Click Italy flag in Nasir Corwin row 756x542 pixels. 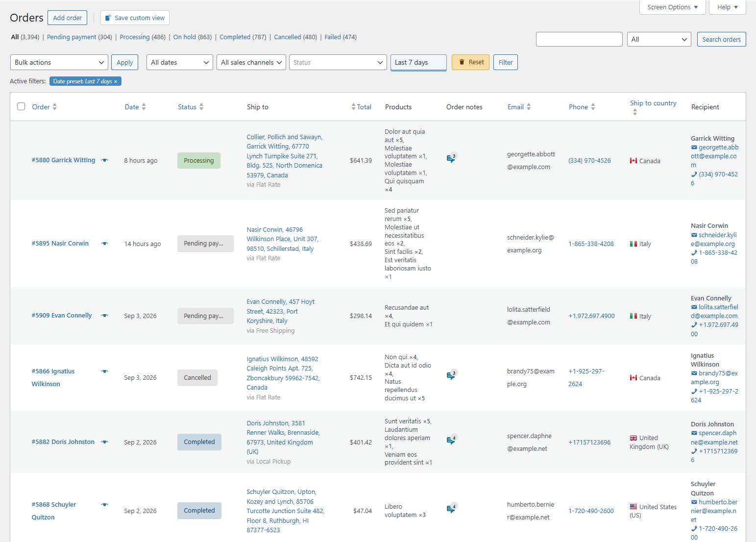click(634, 244)
